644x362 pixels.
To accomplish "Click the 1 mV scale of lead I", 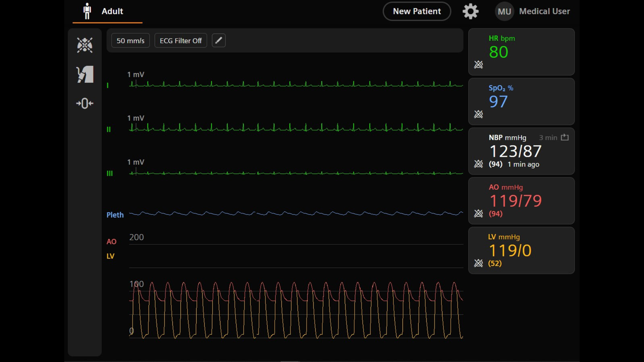I will coord(136,75).
